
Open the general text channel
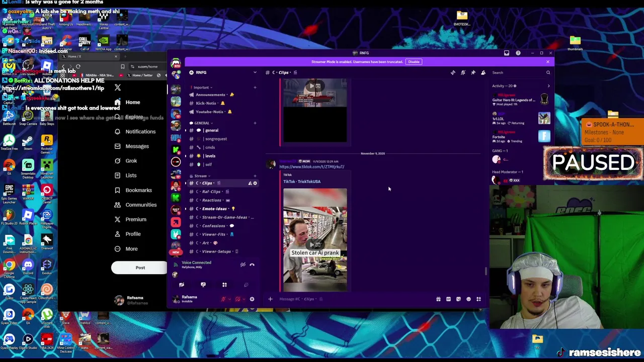click(x=223, y=130)
